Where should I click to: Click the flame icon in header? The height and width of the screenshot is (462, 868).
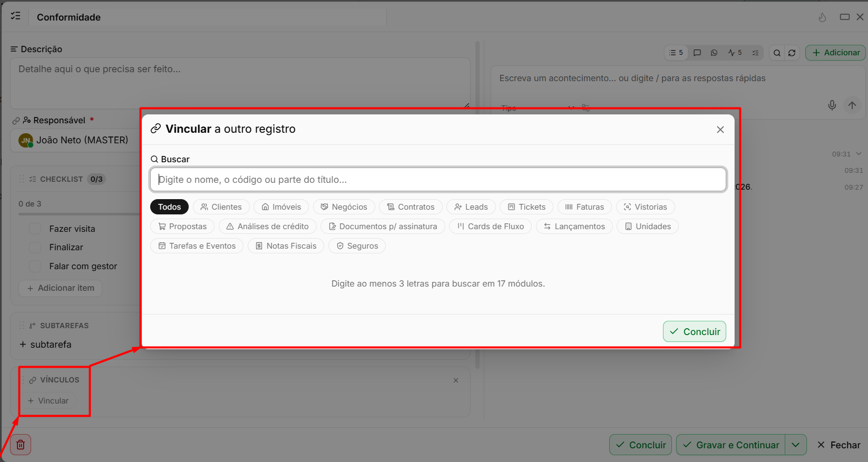click(822, 17)
